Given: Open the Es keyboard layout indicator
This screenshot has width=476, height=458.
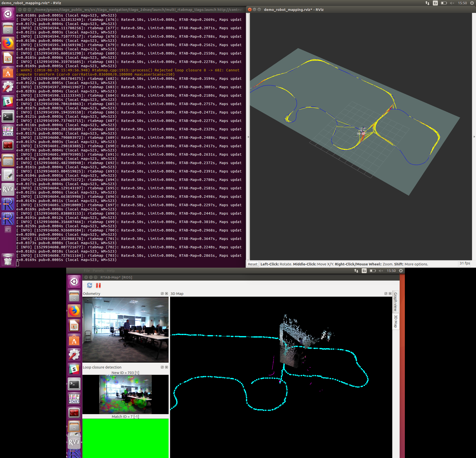Looking at the screenshot, I should pos(435,3).
